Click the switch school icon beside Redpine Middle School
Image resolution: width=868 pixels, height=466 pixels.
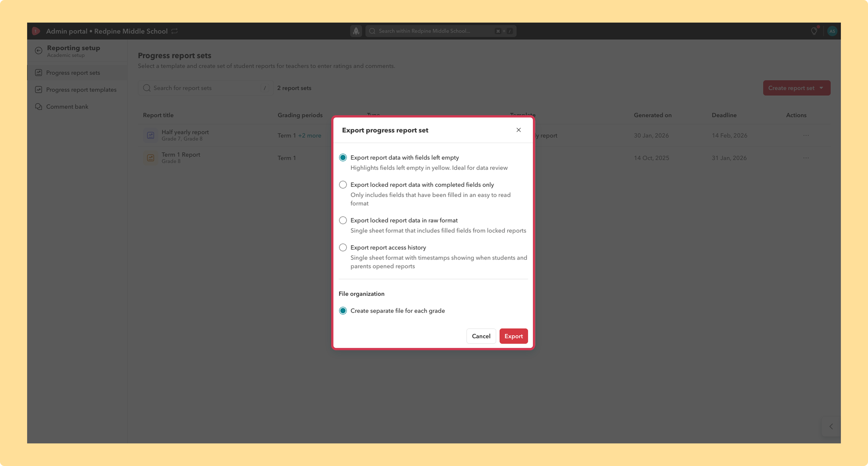tap(174, 31)
